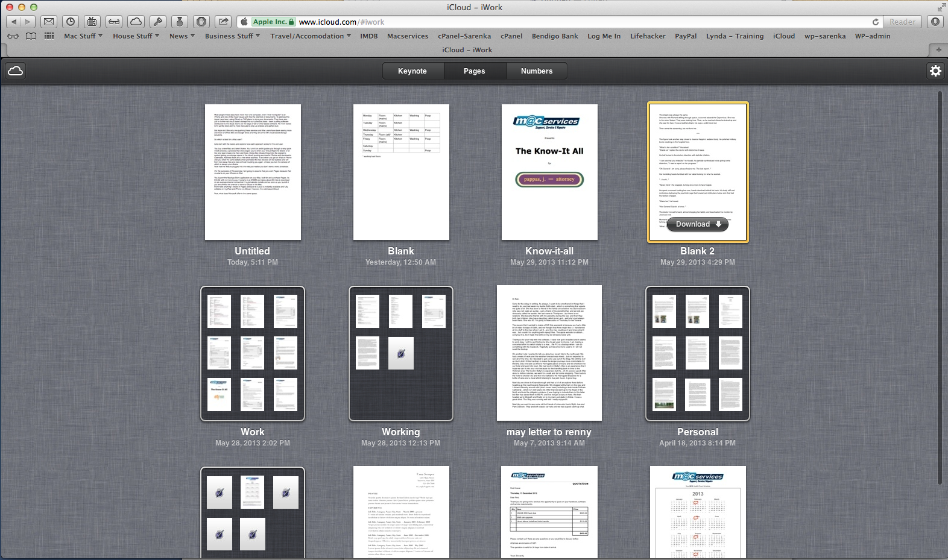The image size is (948, 560).
Task: Click the "Today, 5:11 PM" date label
Action: pyautogui.click(x=253, y=262)
